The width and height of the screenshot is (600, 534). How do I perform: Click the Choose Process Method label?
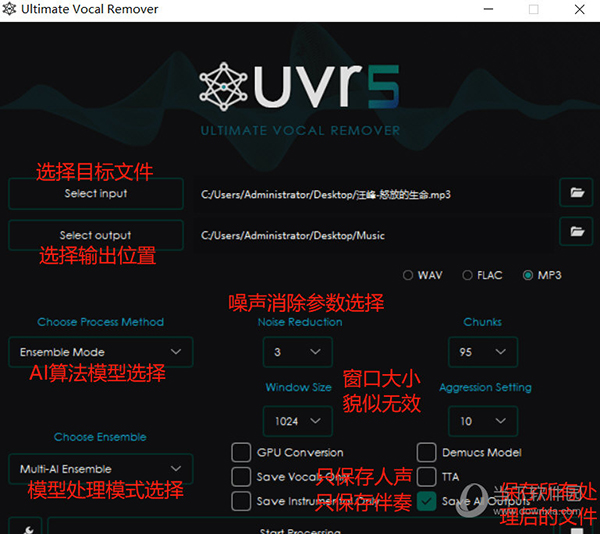pos(101,322)
